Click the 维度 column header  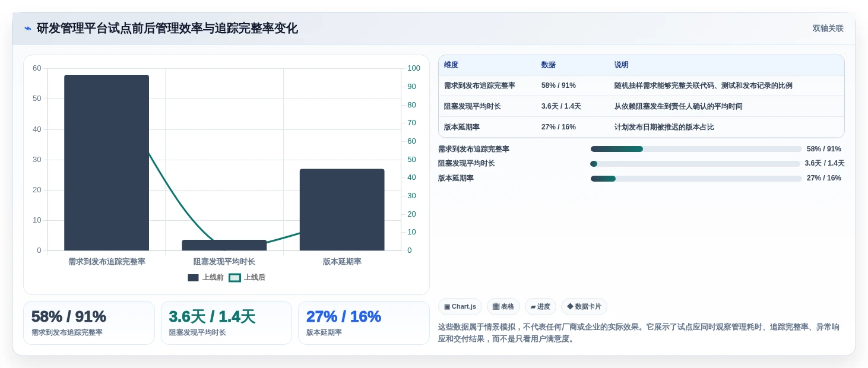tap(451, 65)
